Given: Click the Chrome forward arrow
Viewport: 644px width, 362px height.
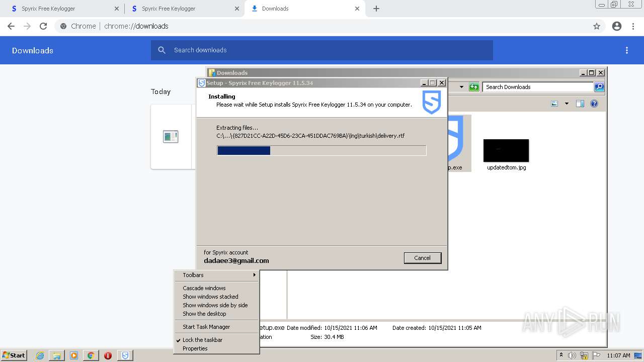Looking at the screenshot, I should (x=27, y=26).
